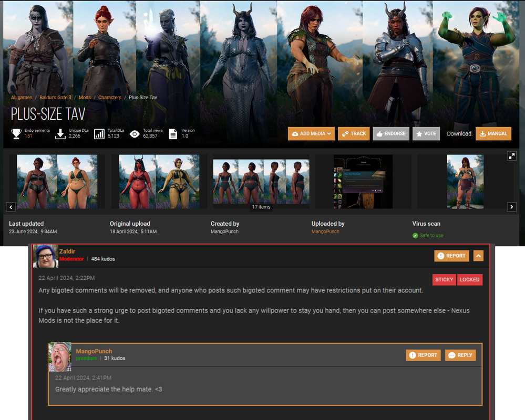The image size is (525, 420).
Task: Open MangoPunch's comment avatar
Action: [x=60, y=357]
